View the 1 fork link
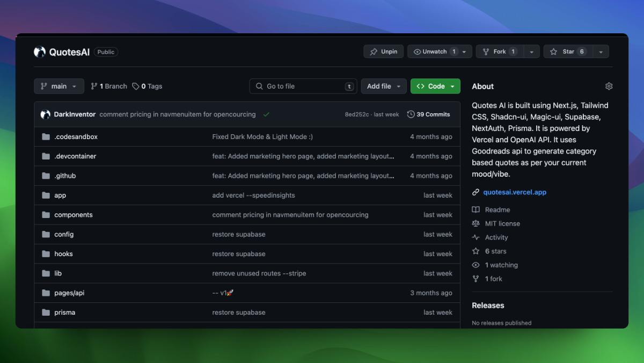 tap(494, 279)
